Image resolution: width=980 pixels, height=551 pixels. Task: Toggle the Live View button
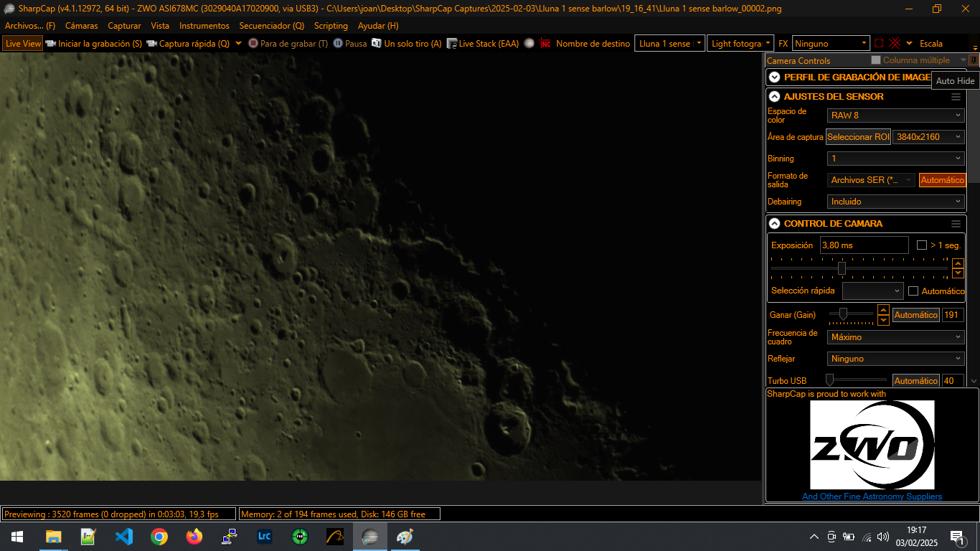[23, 43]
